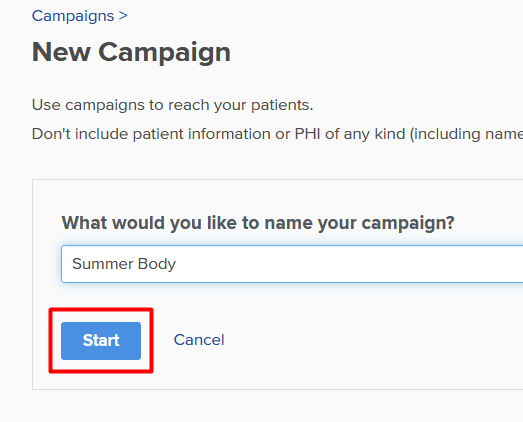Screen dimensions: 523x422
Task: Click the 'Summer Body' text in the field
Action: pyautogui.click(x=124, y=264)
